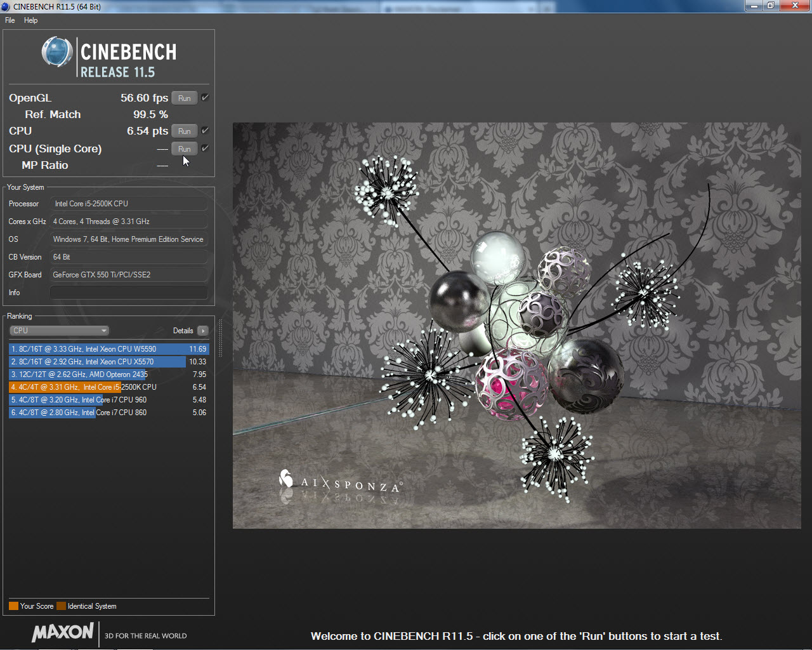This screenshot has width=812, height=650.
Task: Select ranking entry Intel Core i7 CPU 860
Action: click(x=108, y=413)
